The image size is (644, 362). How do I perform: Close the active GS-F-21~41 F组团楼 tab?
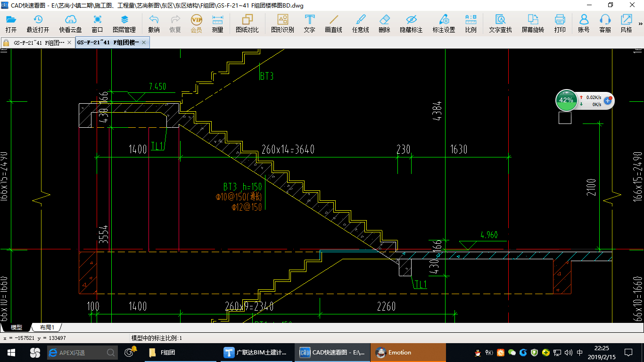144,42
